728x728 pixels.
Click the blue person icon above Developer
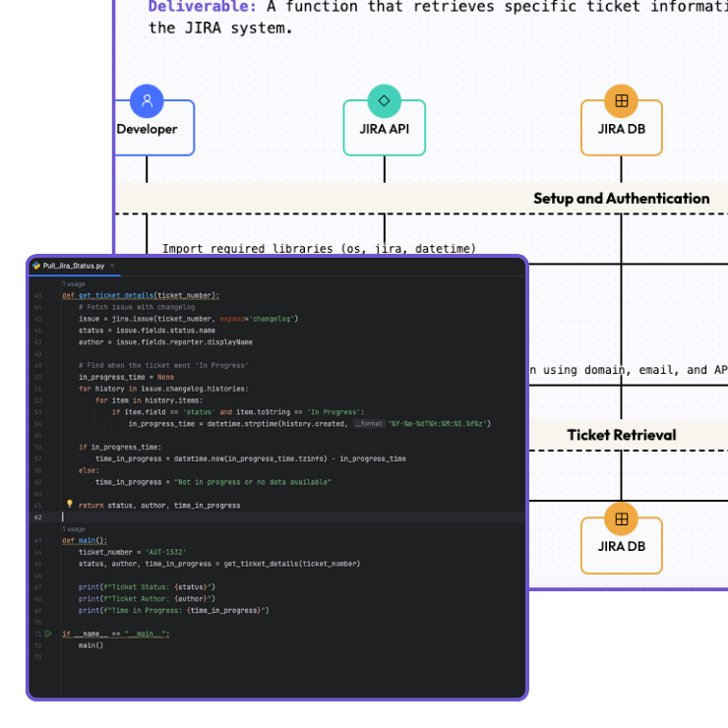147,100
